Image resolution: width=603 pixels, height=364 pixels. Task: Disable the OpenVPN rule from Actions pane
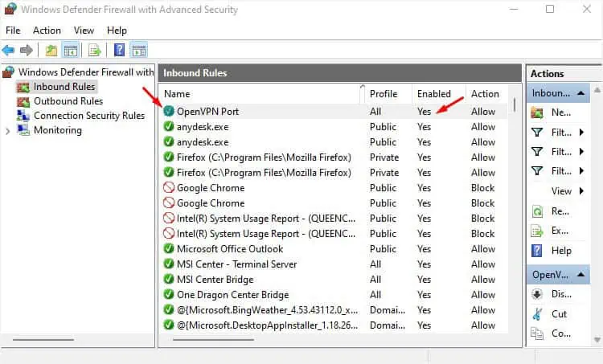click(x=538, y=294)
